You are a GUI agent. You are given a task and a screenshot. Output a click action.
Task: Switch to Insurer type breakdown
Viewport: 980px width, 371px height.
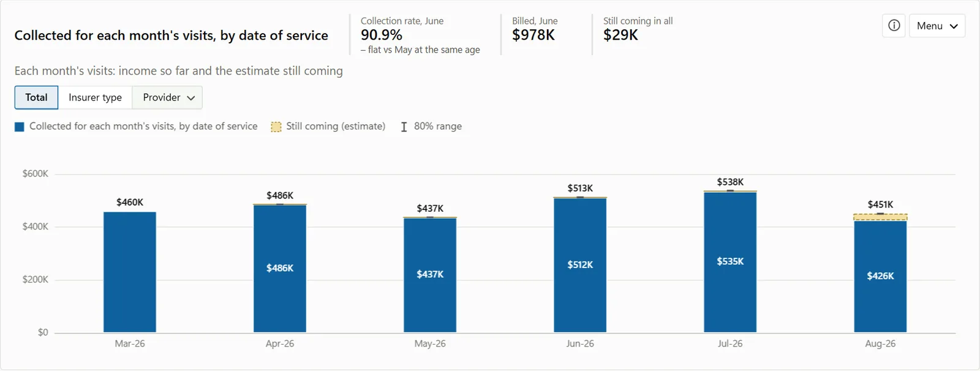[95, 97]
